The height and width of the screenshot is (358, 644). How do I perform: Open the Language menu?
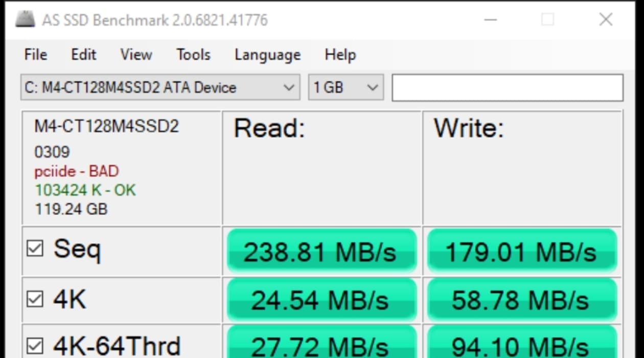tap(267, 55)
